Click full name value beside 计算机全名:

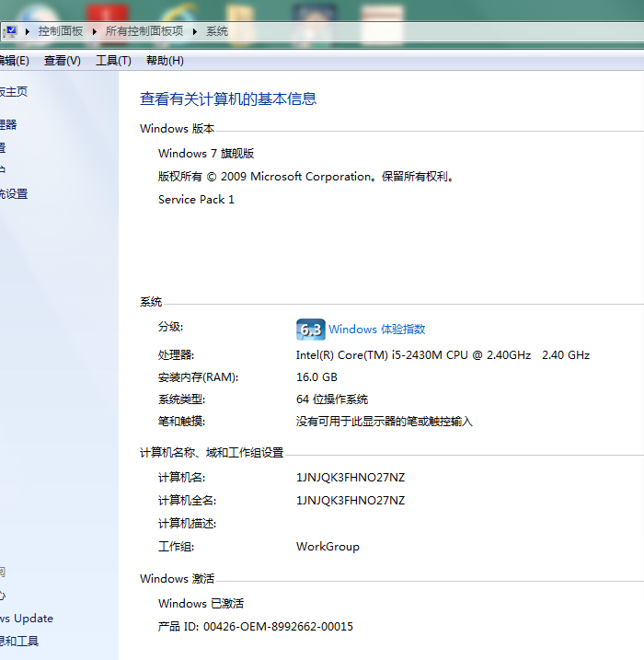pos(351,500)
